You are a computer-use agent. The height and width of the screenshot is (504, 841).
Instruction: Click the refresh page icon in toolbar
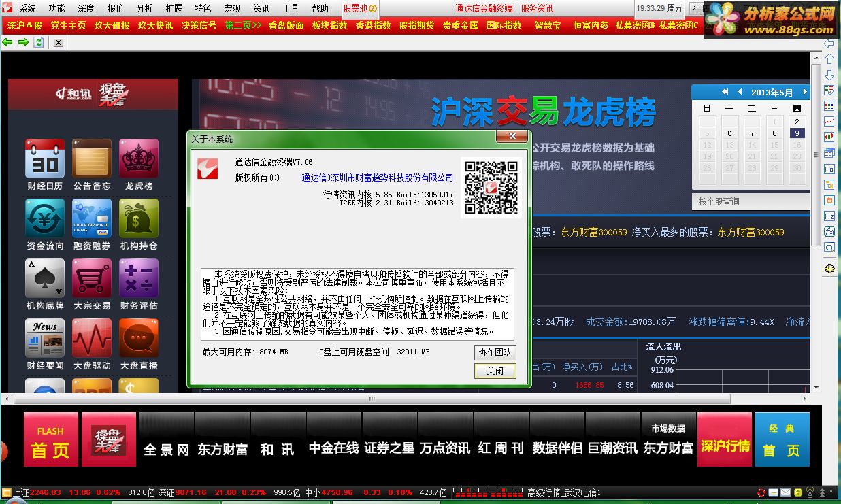tap(39, 42)
